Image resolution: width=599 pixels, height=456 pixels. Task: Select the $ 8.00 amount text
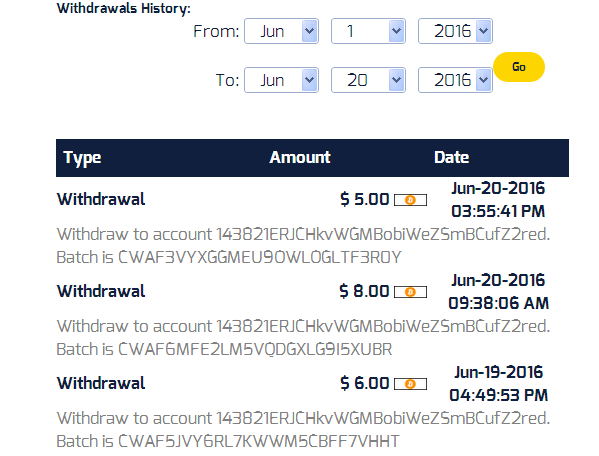364,291
